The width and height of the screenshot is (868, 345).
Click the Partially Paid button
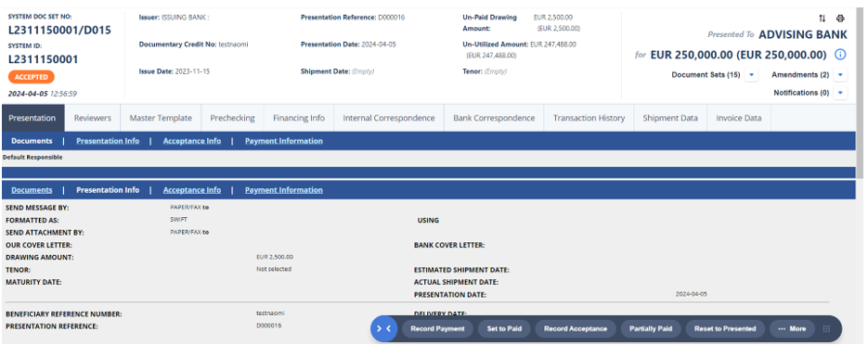(651, 329)
